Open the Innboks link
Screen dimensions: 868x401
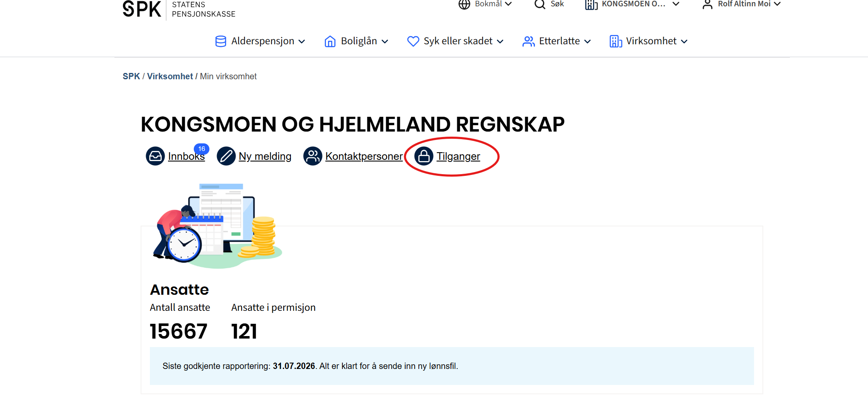186,156
